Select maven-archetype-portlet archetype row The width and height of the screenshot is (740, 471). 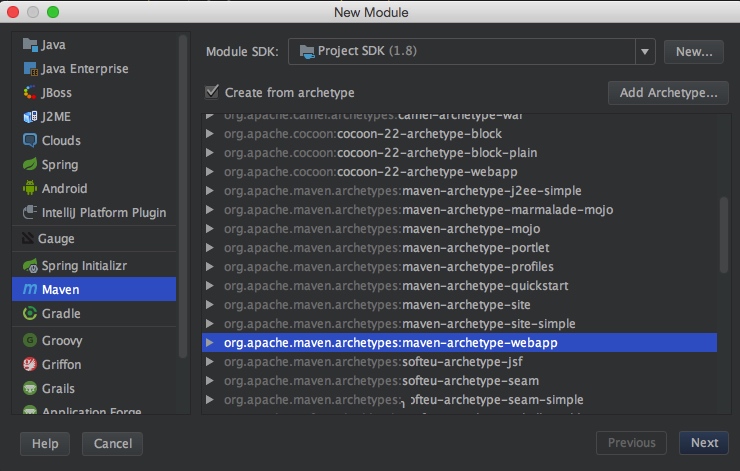[x=459, y=248]
